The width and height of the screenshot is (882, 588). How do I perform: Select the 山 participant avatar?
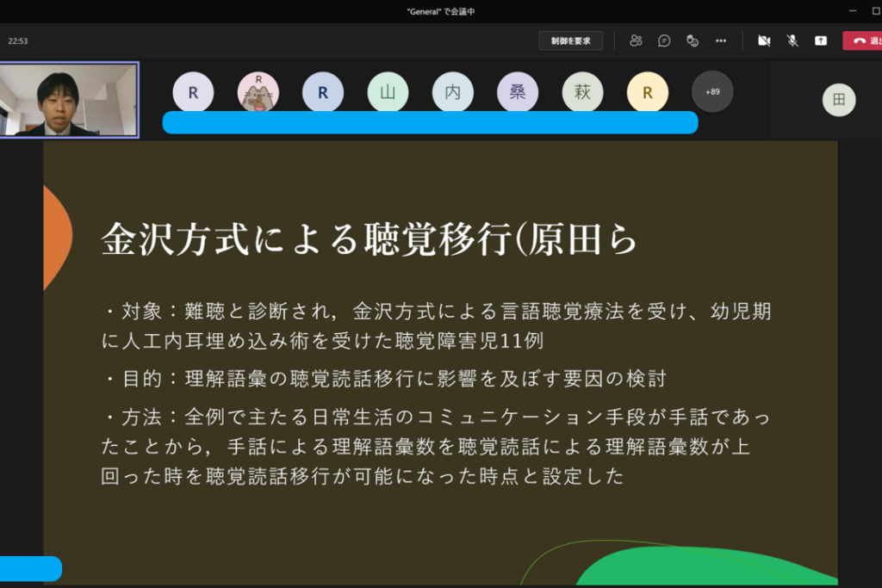point(388,92)
